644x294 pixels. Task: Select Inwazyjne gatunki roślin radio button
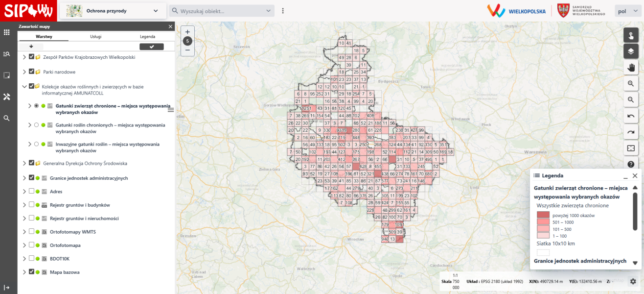click(36, 144)
